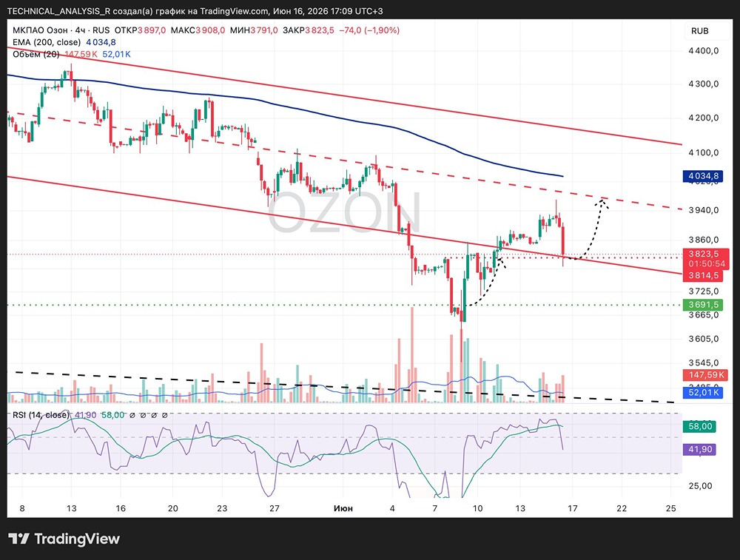Click the red 147,59K volume legend value

(x=81, y=54)
